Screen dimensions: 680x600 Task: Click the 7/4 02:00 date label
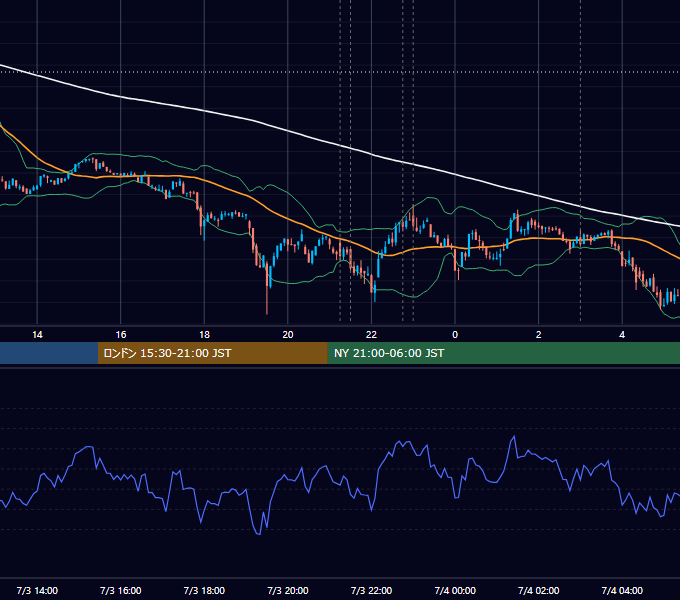pyautogui.click(x=539, y=590)
